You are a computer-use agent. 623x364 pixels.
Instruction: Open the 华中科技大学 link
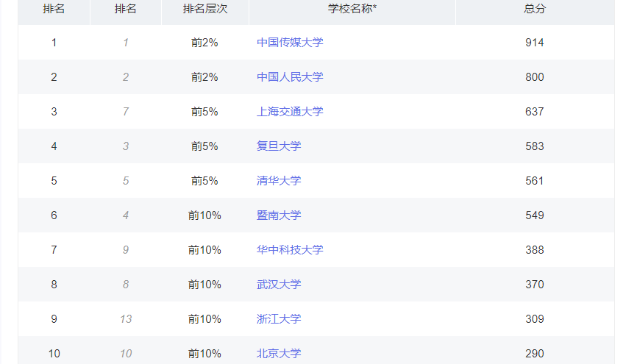tap(290, 250)
